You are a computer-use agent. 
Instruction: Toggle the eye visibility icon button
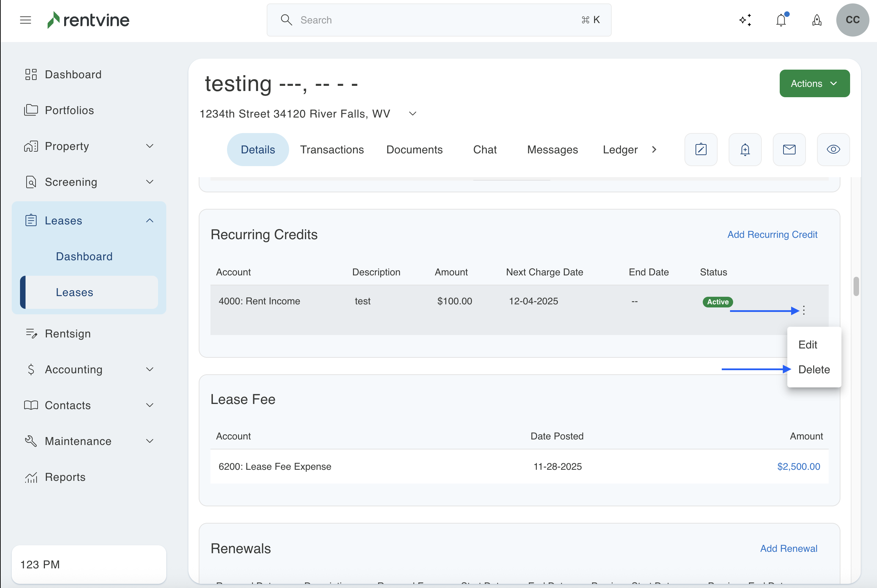(833, 150)
